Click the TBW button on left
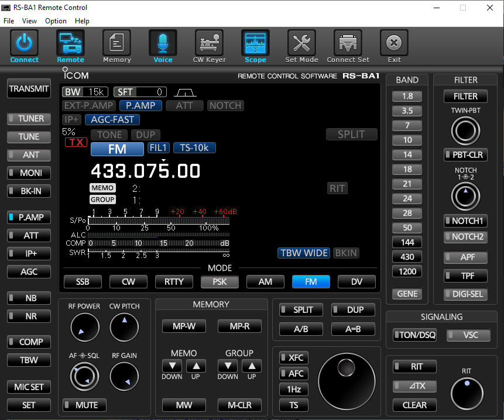The image size is (504, 420). click(x=29, y=360)
